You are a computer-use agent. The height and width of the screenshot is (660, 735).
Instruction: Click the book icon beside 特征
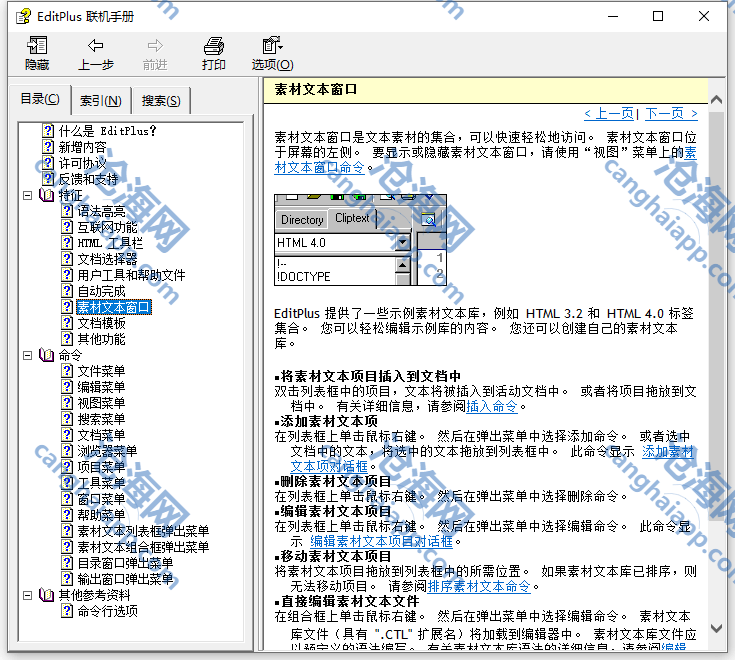click(47, 195)
